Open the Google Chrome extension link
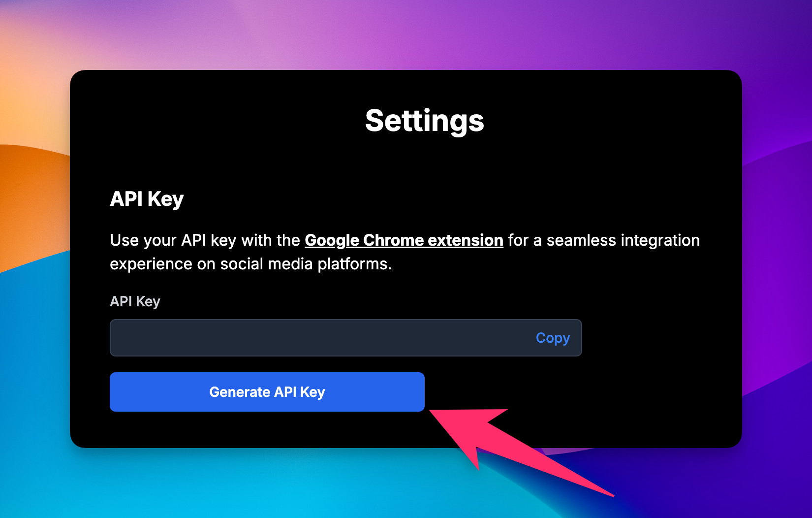 click(x=404, y=240)
